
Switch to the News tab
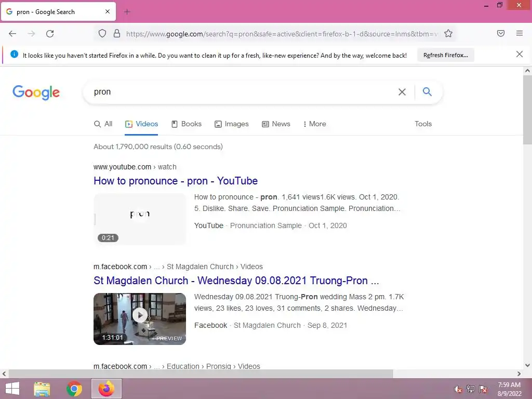coord(276,124)
